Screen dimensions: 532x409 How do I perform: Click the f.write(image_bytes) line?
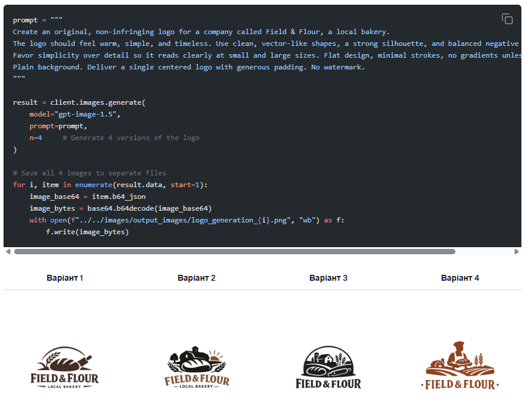coord(87,232)
